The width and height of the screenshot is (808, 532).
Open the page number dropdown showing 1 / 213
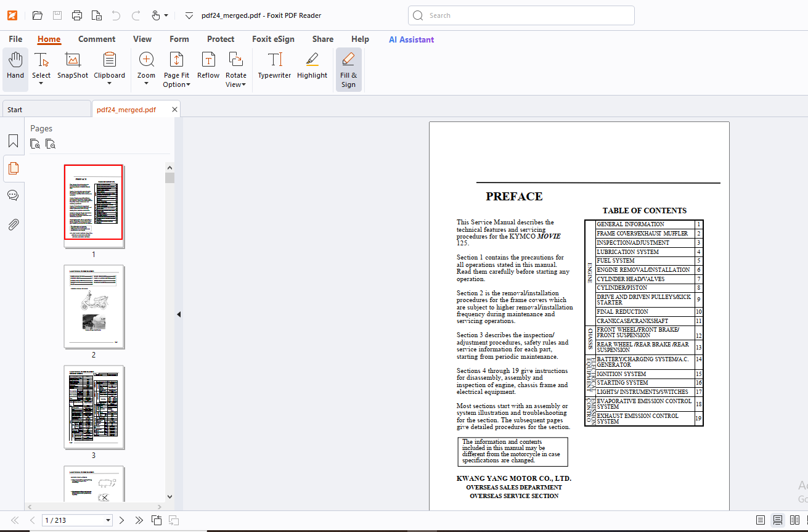coord(108,520)
